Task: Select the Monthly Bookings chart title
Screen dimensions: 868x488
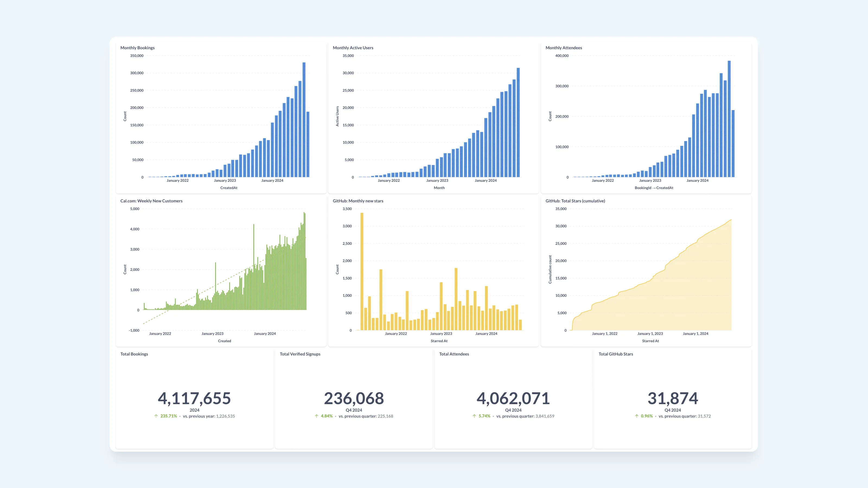Action: pos(138,47)
